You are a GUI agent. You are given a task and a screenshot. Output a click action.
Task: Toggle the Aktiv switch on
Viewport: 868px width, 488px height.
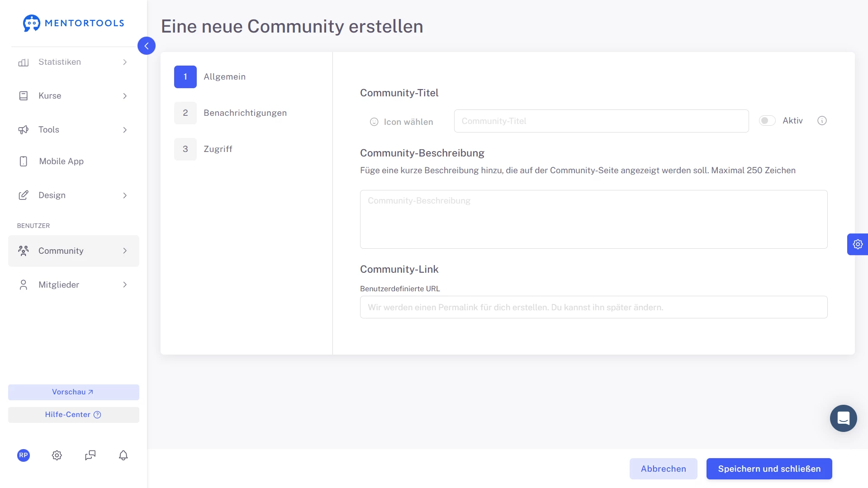click(x=767, y=121)
